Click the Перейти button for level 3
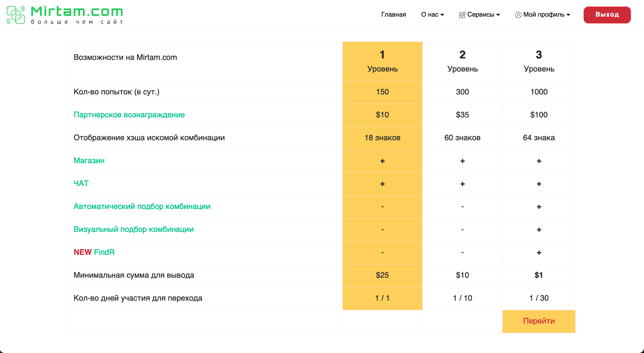644x353 pixels. pos(539,321)
